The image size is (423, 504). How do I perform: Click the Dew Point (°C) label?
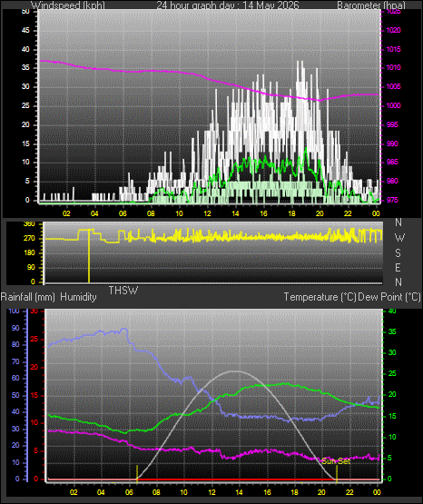click(x=389, y=297)
